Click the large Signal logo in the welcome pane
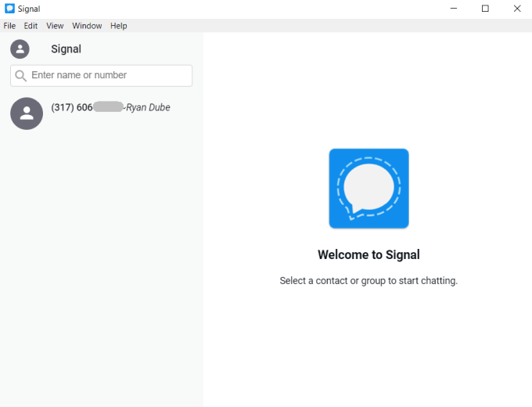The height and width of the screenshot is (407, 532). (368, 189)
